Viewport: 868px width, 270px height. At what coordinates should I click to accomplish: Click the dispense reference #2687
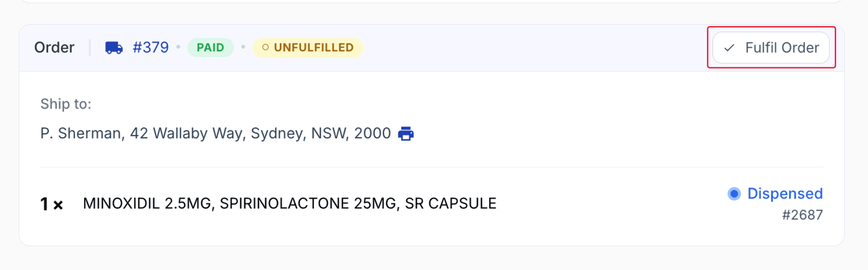[x=802, y=215]
